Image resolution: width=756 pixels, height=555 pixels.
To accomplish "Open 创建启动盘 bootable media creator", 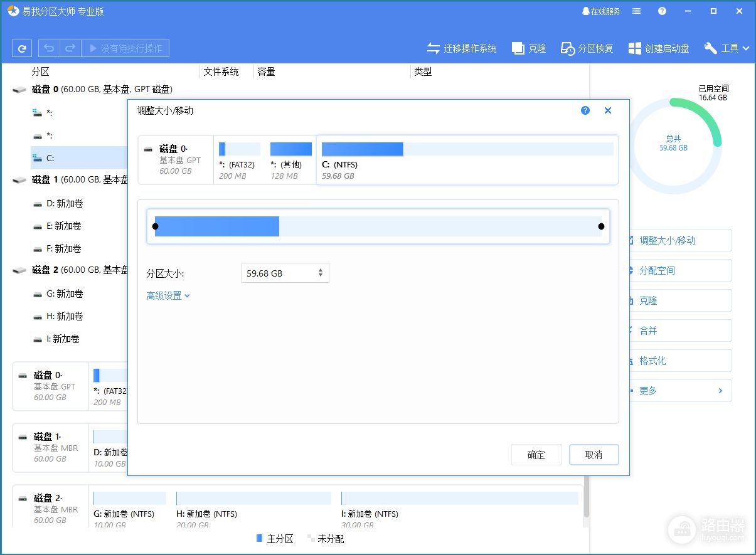I will [x=659, y=48].
